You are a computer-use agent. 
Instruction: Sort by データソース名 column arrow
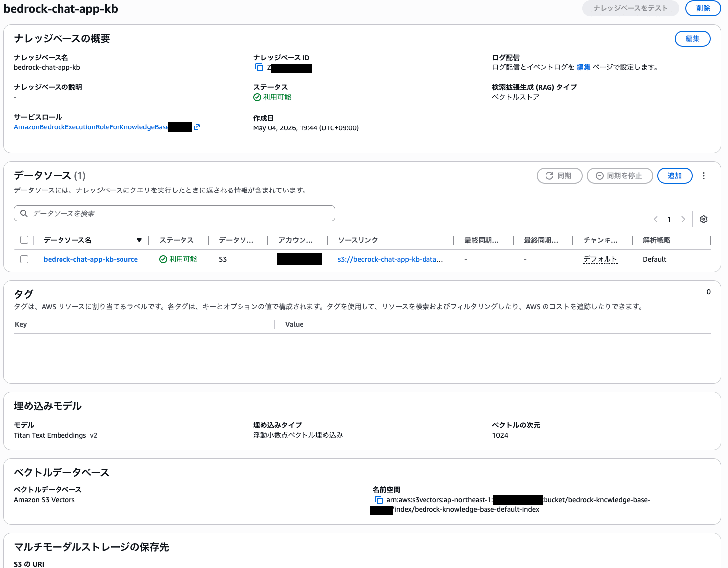coord(139,240)
